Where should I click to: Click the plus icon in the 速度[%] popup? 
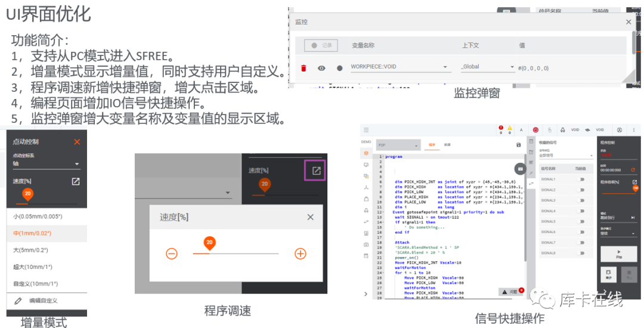click(x=301, y=253)
